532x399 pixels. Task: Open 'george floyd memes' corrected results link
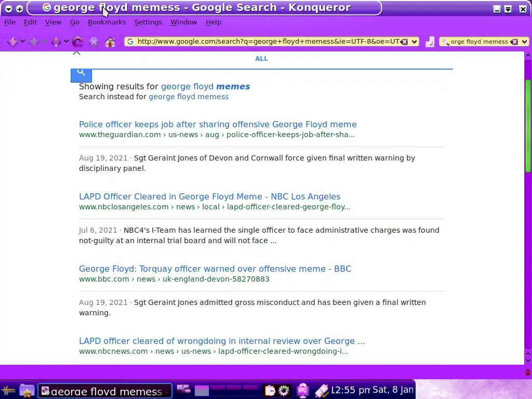tap(205, 87)
